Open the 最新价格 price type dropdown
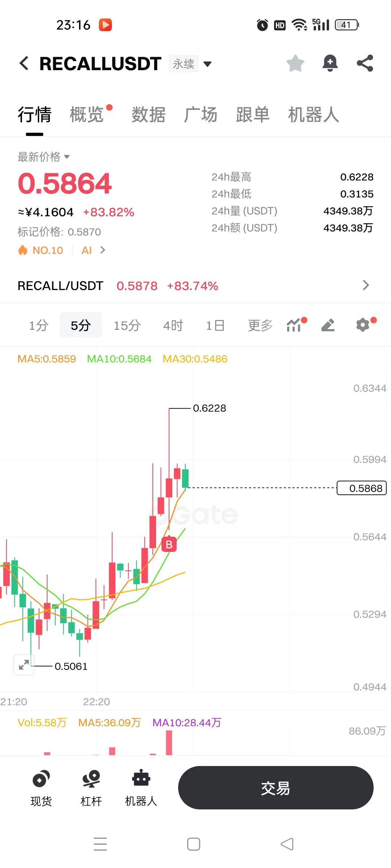 [x=43, y=157]
